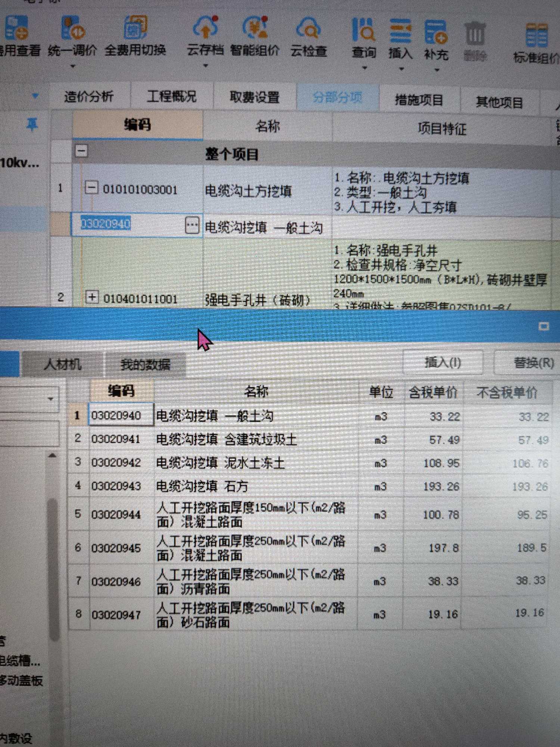Click the 含税单价 column header

click(433, 393)
